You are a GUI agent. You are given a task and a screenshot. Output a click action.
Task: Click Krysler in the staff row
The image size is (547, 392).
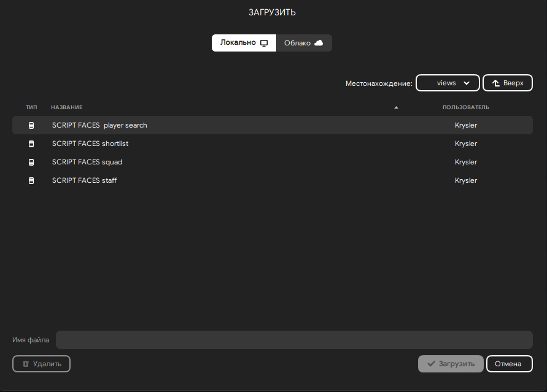[x=466, y=180]
